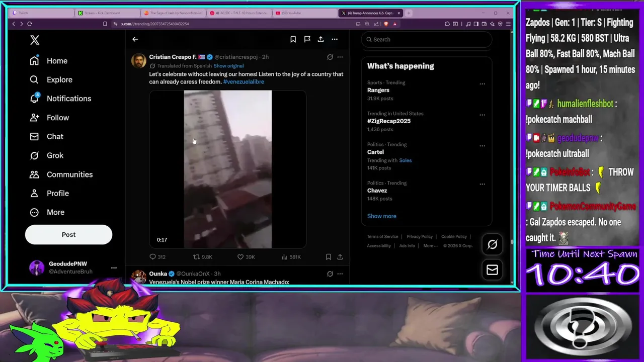Bookmark Cristian Crespo's post
644x362 pixels.
click(x=329, y=257)
